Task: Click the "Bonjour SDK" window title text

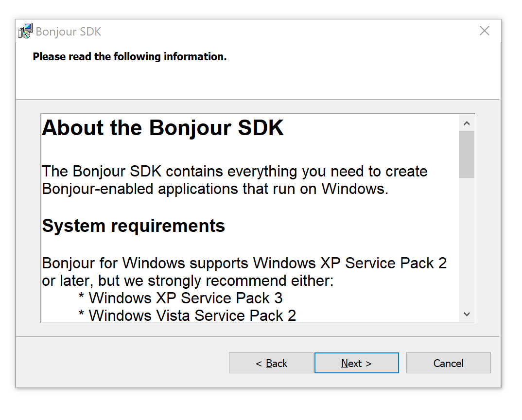Action: (x=69, y=32)
